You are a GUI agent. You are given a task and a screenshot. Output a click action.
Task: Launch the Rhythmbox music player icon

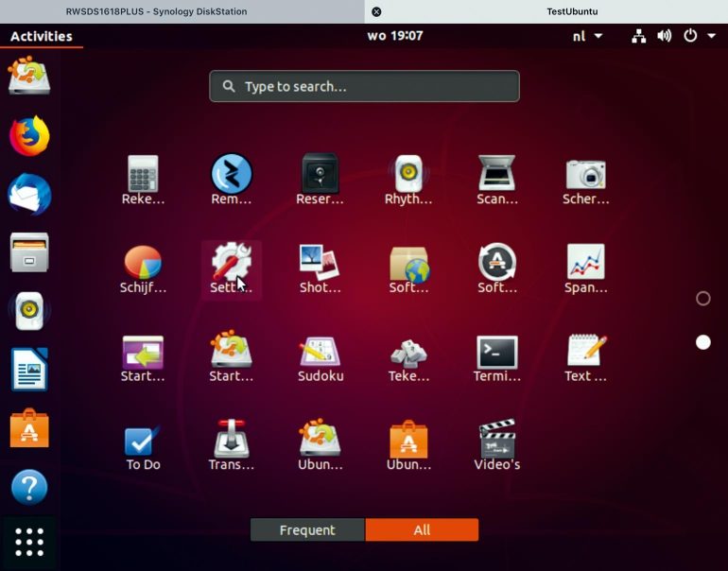[x=408, y=180]
